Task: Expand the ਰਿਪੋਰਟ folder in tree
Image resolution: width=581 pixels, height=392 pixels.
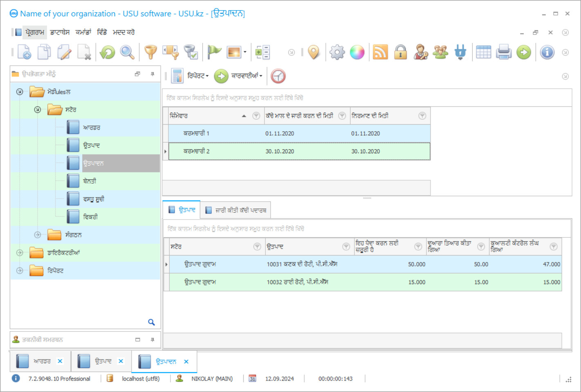Action: coord(20,271)
